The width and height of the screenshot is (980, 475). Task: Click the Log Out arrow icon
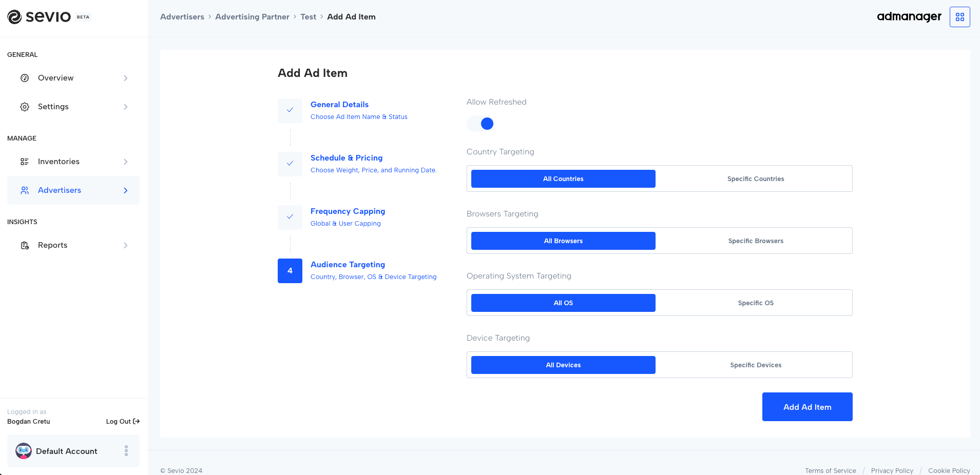click(x=136, y=422)
